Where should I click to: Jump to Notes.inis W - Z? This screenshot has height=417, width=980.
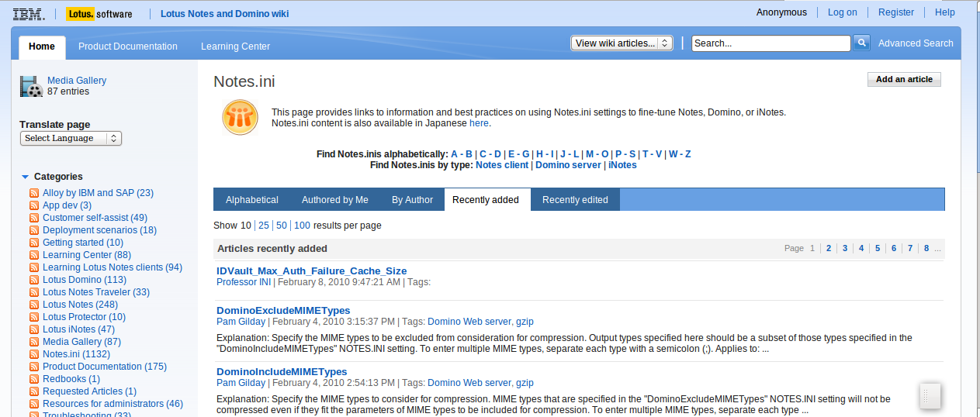click(x=680, y=154)
